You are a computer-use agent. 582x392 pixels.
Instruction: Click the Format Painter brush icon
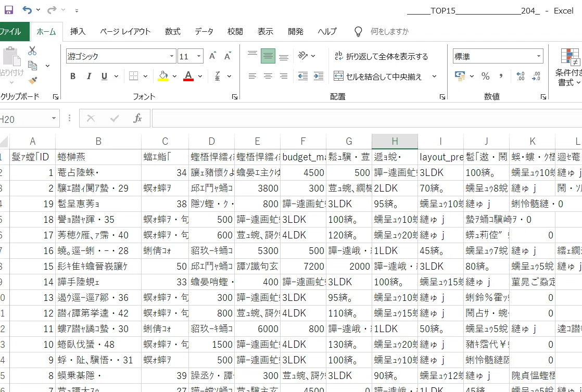point(33,81)
